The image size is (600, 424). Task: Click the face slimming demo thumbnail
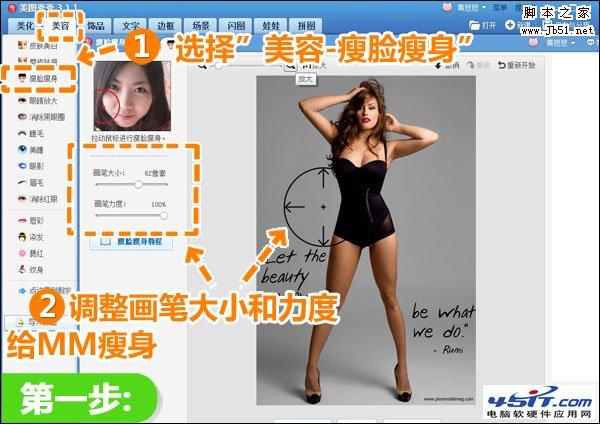132,96
